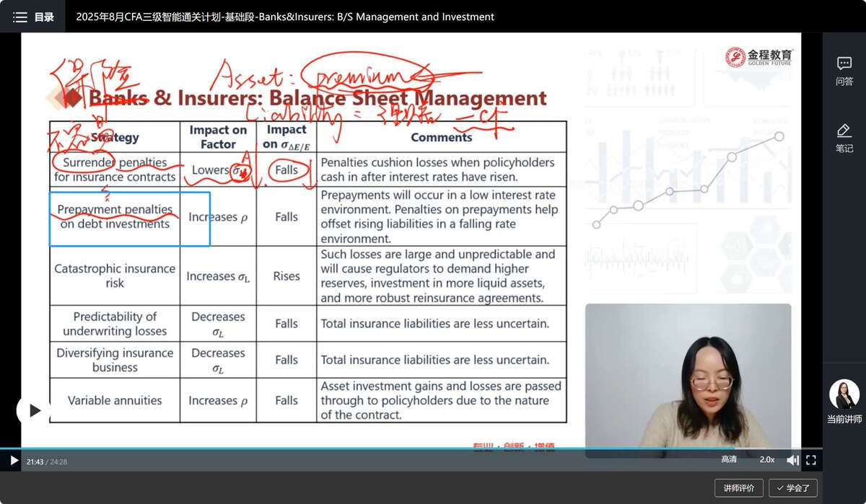866x504 pixels.
Task: Mark the lesson as 学会了
Action: (792, 488)
